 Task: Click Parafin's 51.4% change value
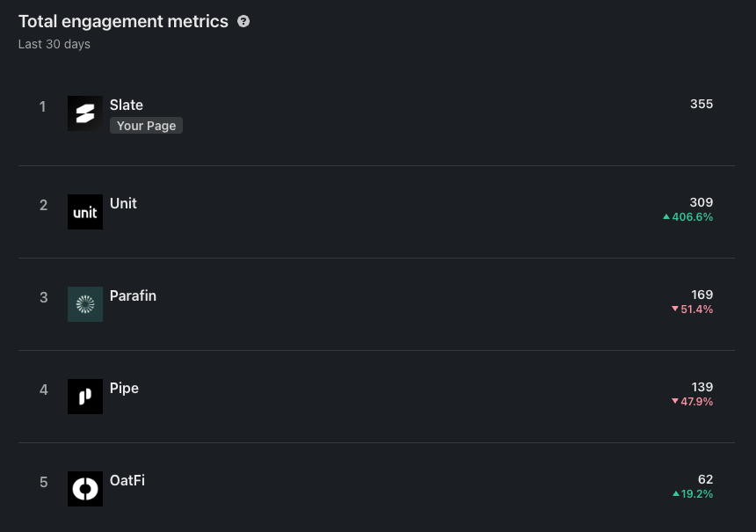[x=697, y=310]
